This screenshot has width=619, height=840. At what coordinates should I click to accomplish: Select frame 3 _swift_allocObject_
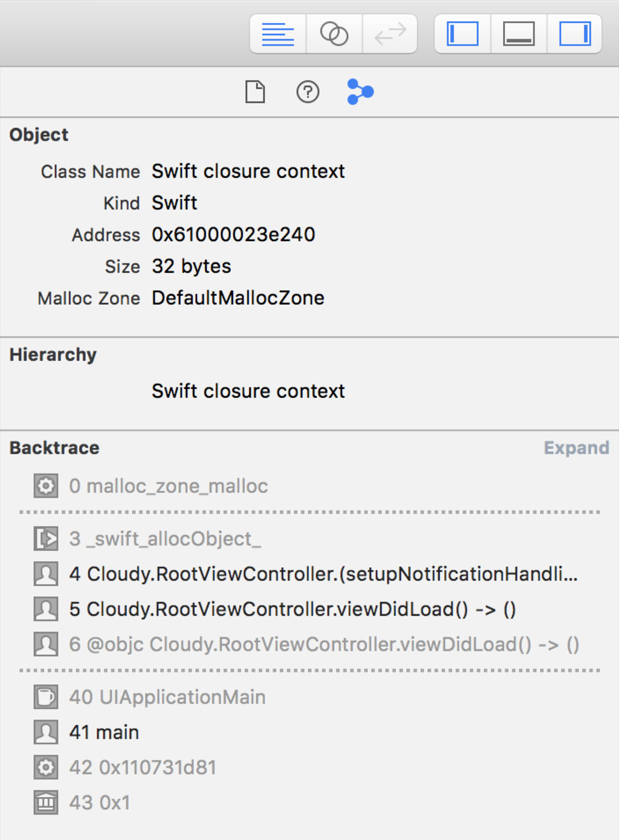coord(164,539)
